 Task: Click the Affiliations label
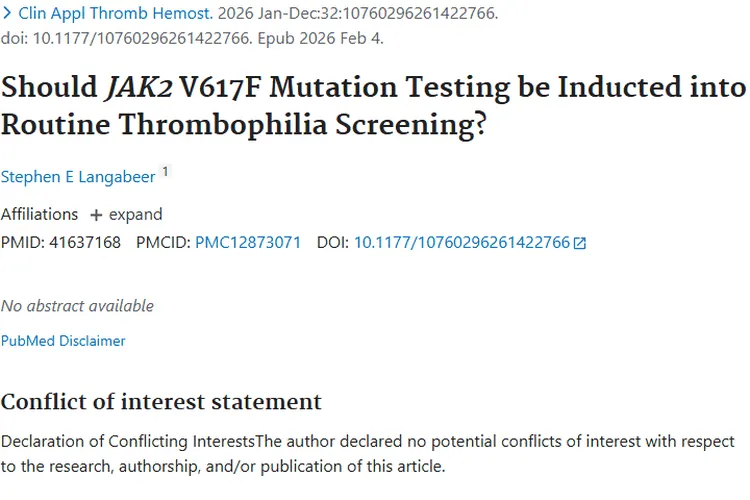point(39,215)
